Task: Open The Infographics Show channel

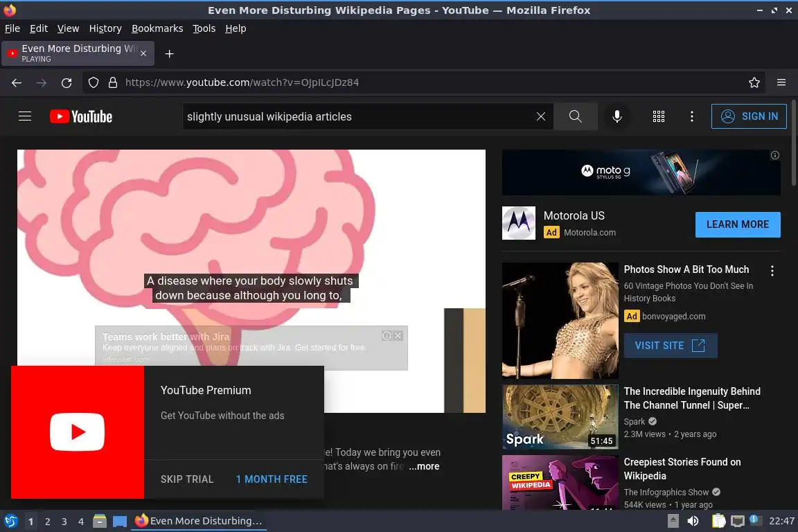Action: click(666, 493)
